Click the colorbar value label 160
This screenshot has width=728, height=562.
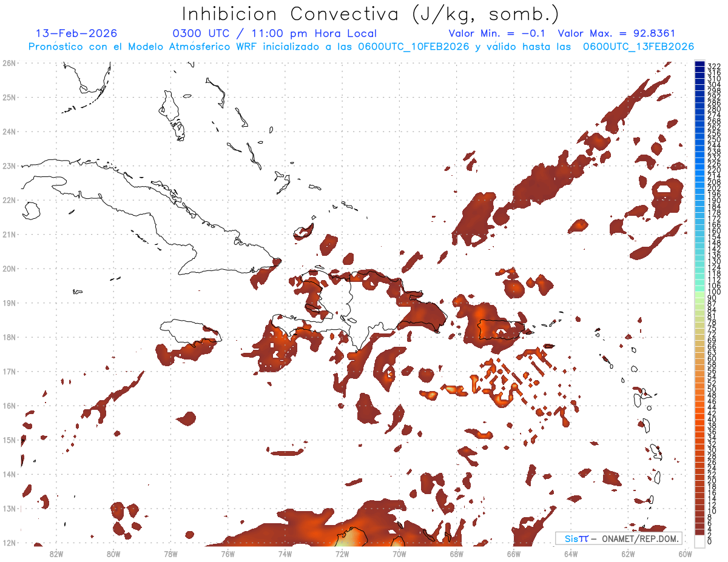click(714, 231)
